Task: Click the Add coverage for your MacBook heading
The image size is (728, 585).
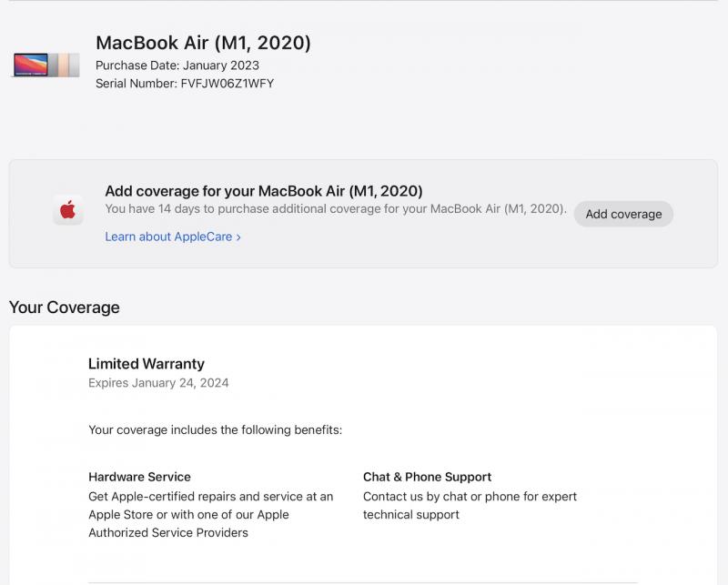Action: [264, 191]
